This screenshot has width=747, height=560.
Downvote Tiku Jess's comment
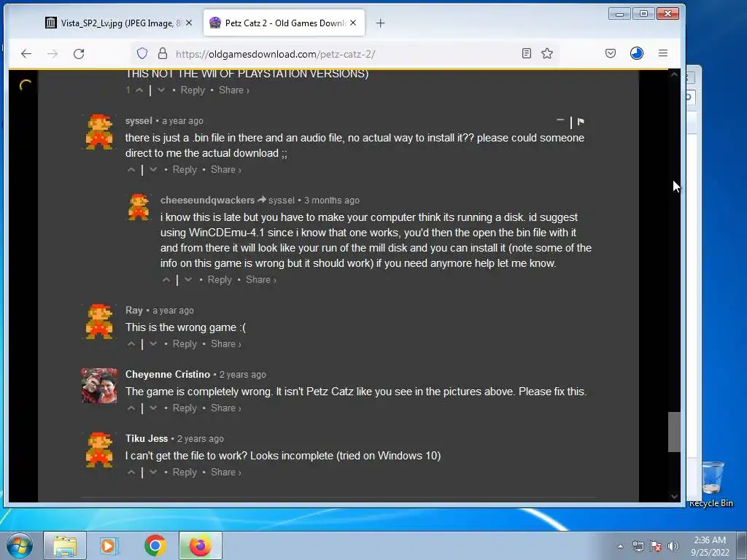click(x=153, y=472)
